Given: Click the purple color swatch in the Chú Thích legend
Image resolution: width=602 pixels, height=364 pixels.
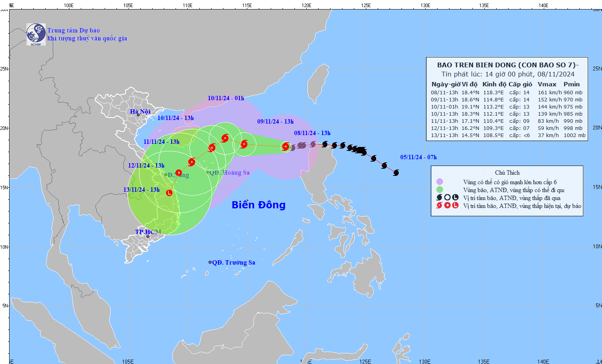Looking at the screenshot, I should coord(440,182).
